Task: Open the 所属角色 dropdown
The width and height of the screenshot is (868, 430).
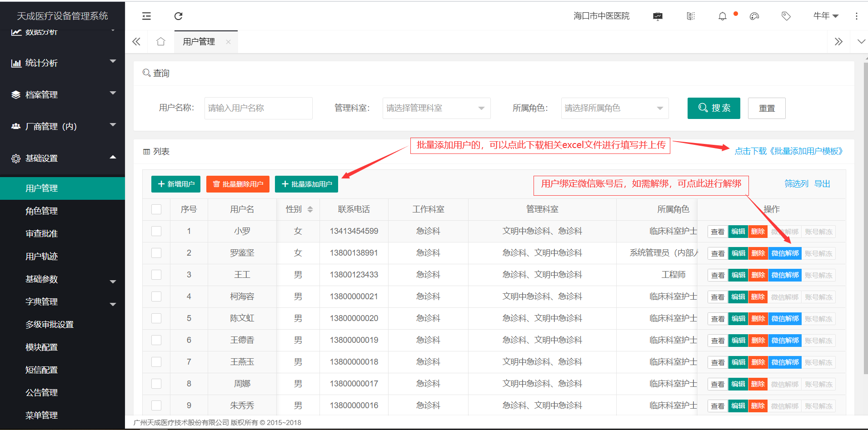Action: point(615,108)
